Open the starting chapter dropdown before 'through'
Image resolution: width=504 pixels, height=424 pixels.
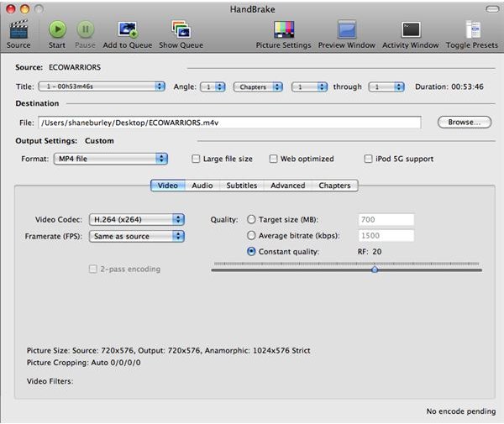click(x=309, y=86)
